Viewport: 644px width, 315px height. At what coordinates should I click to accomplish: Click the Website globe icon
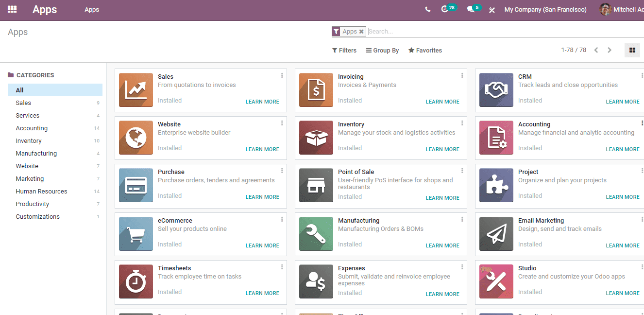[x=136, y=138]
